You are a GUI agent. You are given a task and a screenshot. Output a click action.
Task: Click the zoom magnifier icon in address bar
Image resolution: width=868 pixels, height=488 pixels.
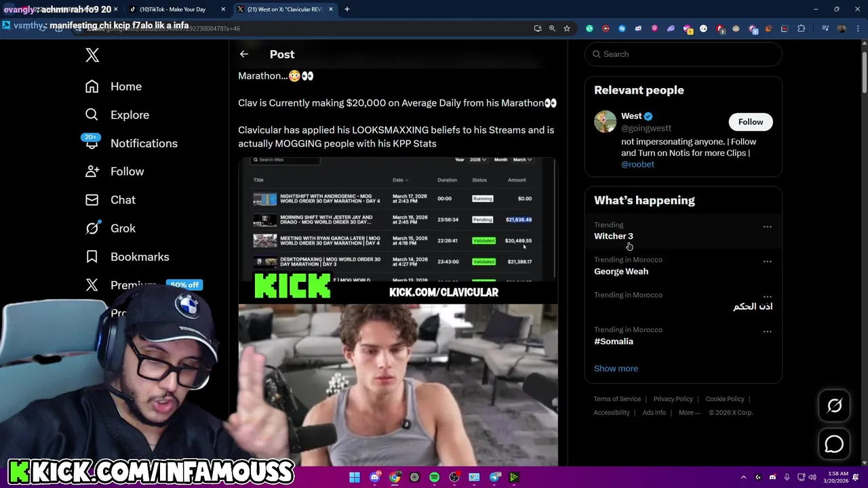coord(552,28)
